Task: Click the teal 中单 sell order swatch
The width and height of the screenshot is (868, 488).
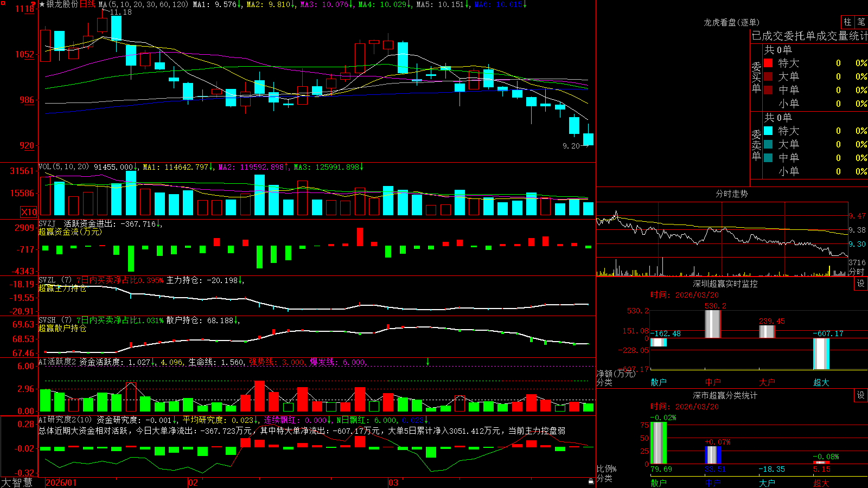Action: coord(768,158)
